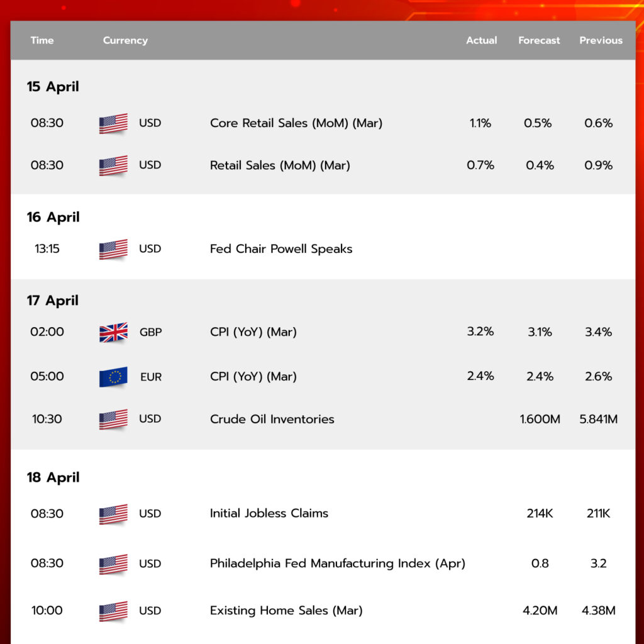Click the Time column header

42,40
